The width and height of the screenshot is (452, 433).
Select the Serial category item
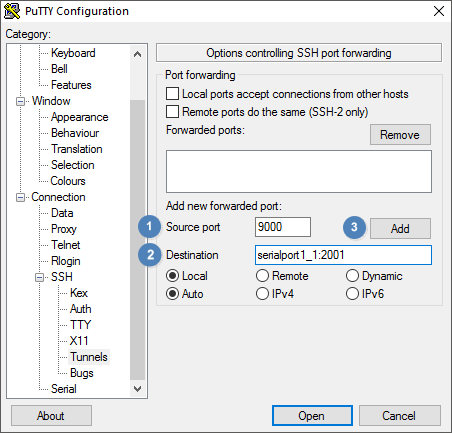coord(64,389)
